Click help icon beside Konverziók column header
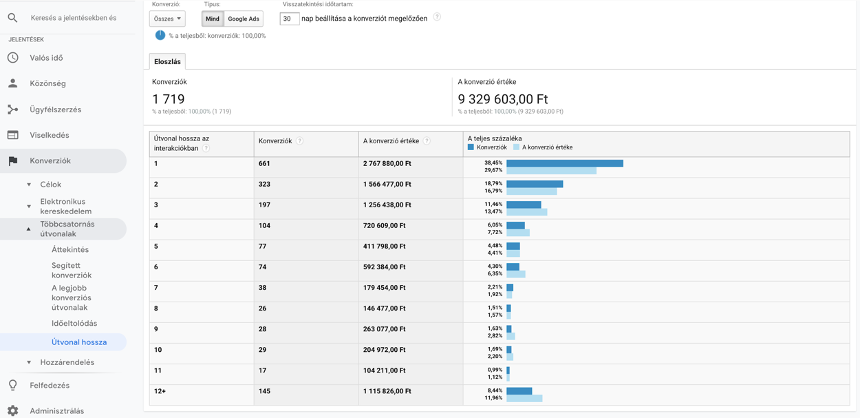860x418 pixels. click(x=299, y=141)
